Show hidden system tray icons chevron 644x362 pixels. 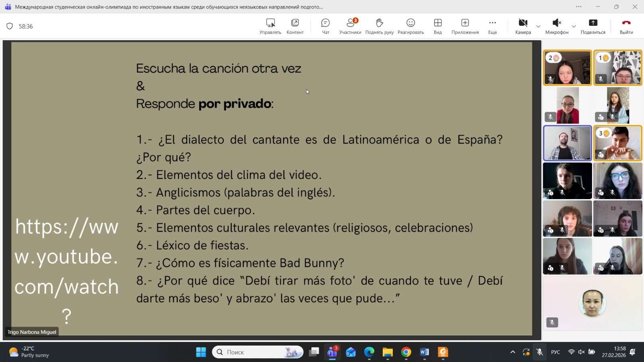click(x=512, y=352)
